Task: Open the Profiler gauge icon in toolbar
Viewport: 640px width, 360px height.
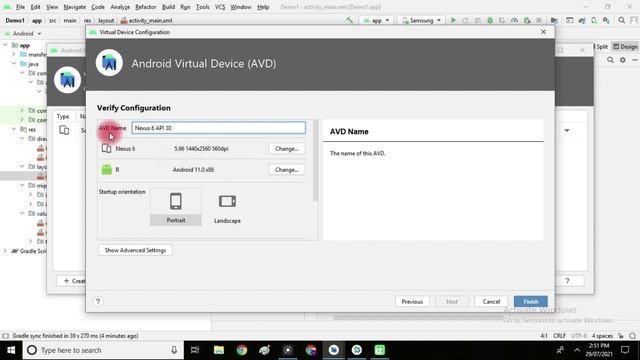Action: (x=514, y=20)
